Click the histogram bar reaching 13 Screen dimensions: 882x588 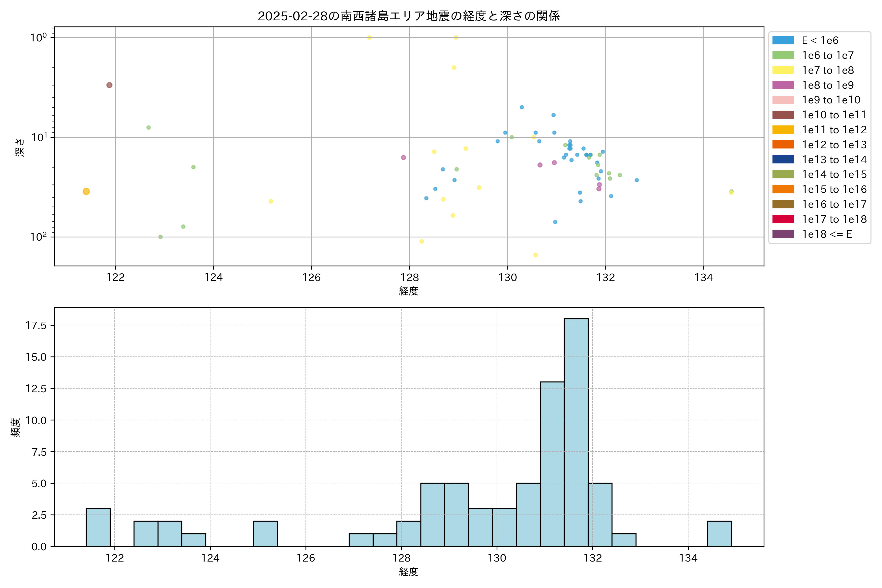(x=552, y=464)
